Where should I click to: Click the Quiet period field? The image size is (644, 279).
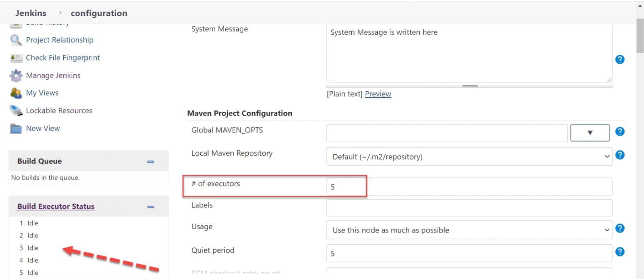[469, 253]
